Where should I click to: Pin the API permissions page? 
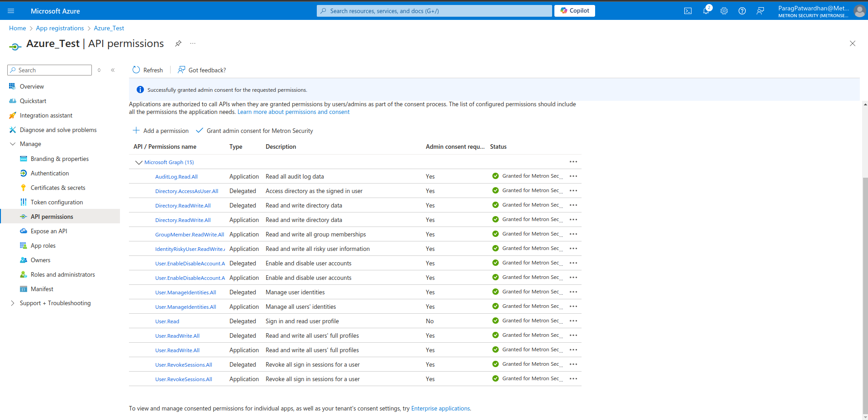click(178, 43)
